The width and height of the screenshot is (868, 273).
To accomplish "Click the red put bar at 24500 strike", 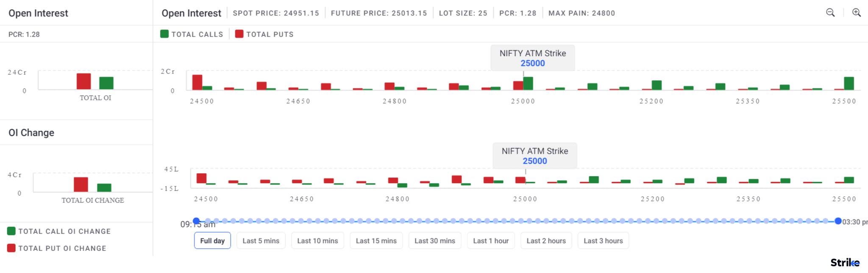I will click(197, 82).
